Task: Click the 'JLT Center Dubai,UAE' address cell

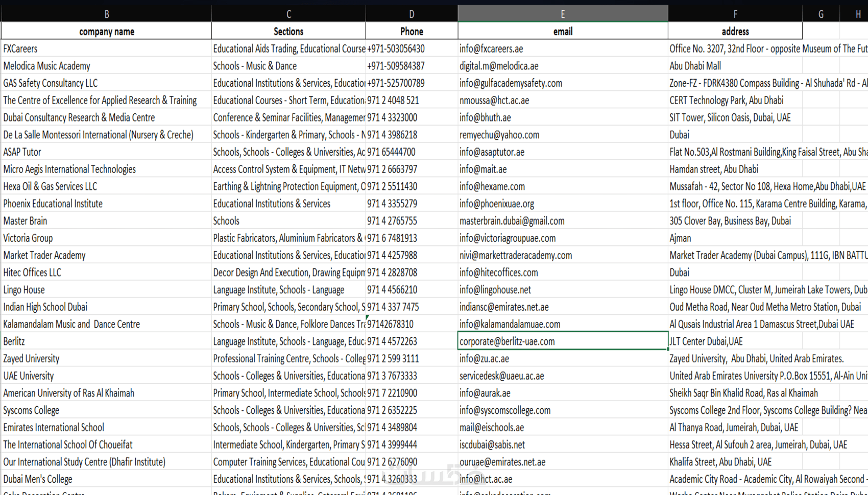Action: (x=735, y=341)
